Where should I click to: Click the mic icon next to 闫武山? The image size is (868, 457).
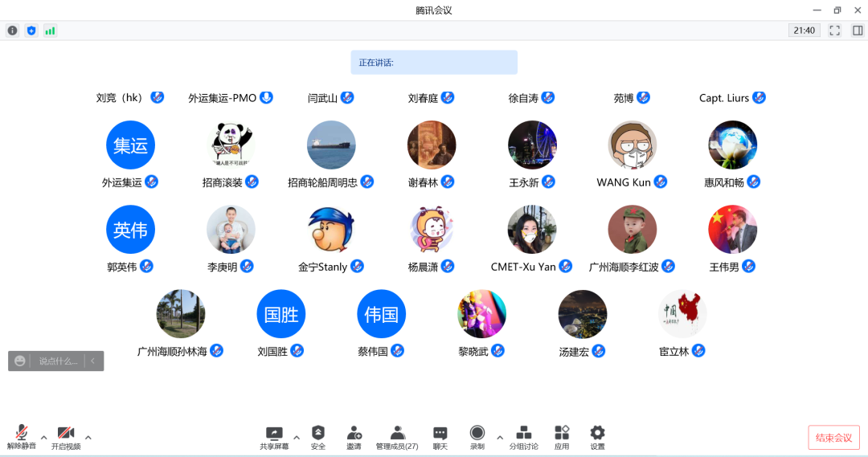pyautogui.click(x=347, y=97)
